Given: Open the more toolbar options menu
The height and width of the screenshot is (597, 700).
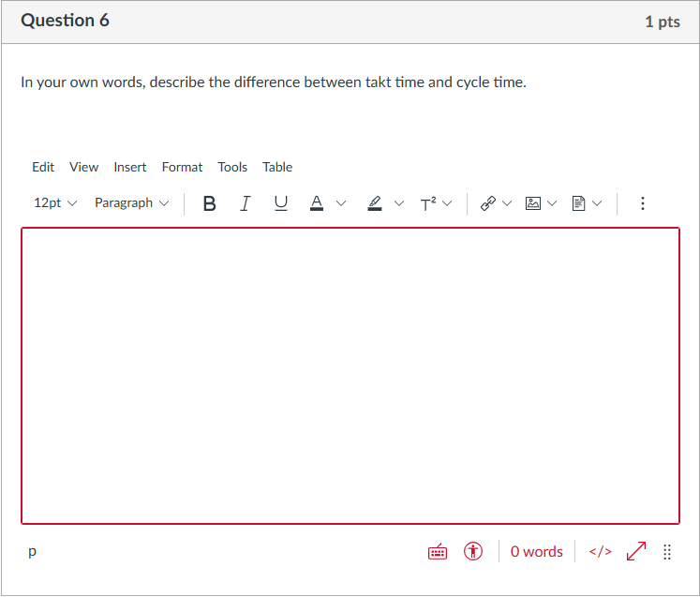Looking at the screenshot, I should 643,203.
